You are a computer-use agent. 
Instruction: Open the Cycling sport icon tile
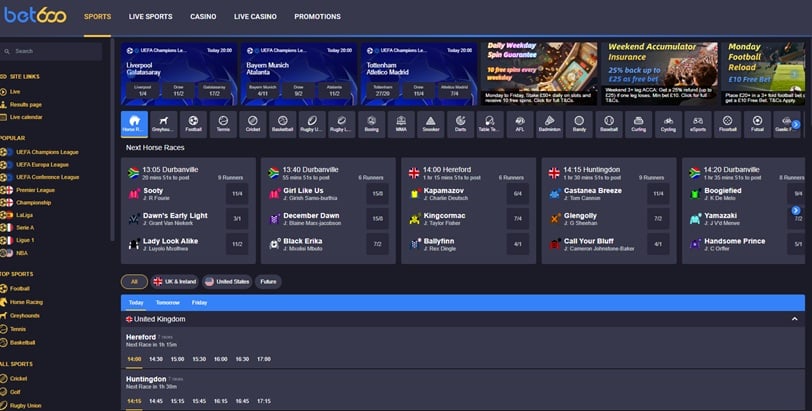[x=668, y=124]
